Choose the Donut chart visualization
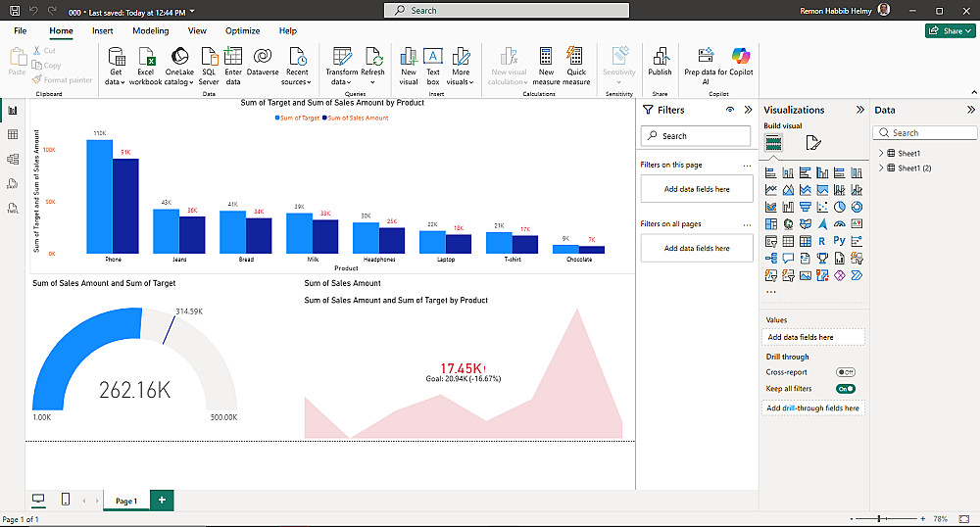 point(857,207)
